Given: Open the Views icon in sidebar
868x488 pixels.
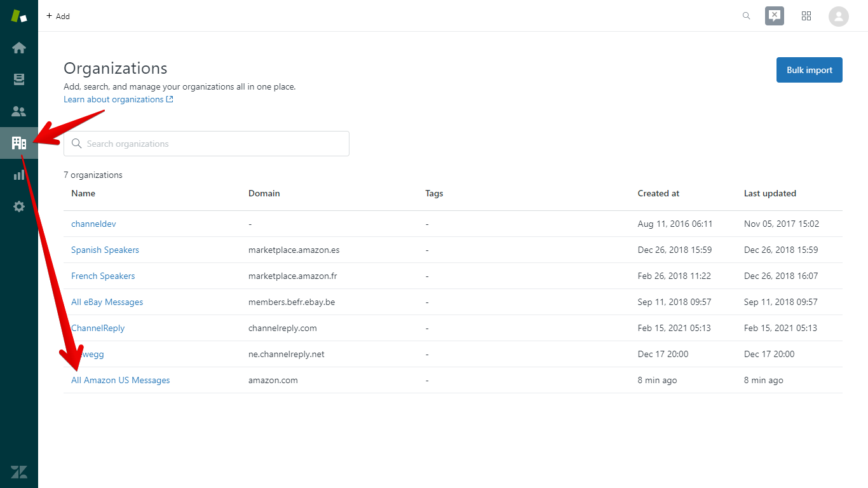Looking at the screenshot, I should click(x=19, y=79).
